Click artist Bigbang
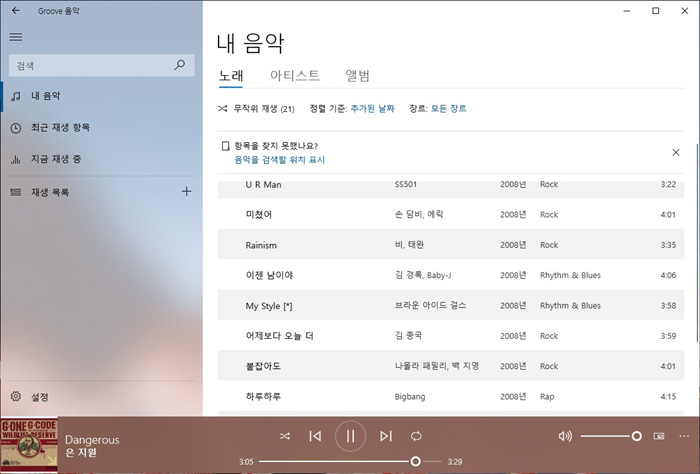700x474 pixels. pos(410,396)
